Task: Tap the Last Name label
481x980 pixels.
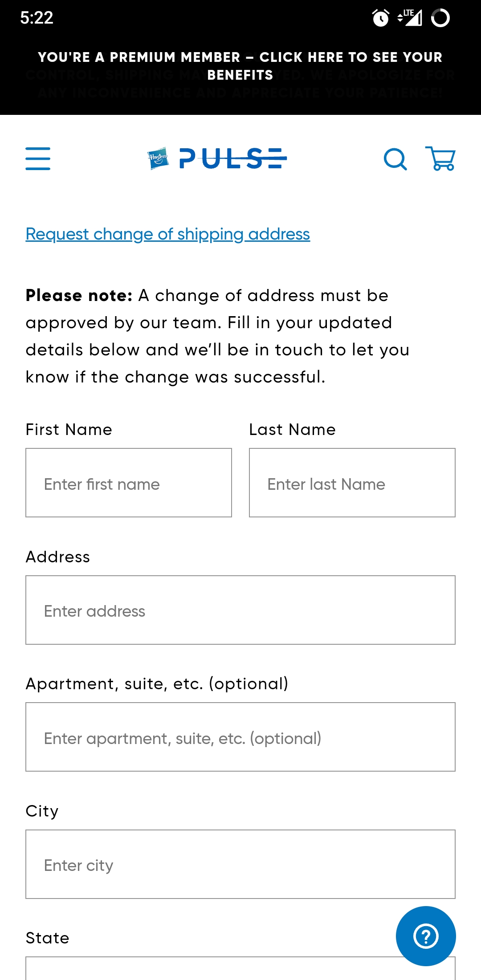Action: click(x=293, y=430)
